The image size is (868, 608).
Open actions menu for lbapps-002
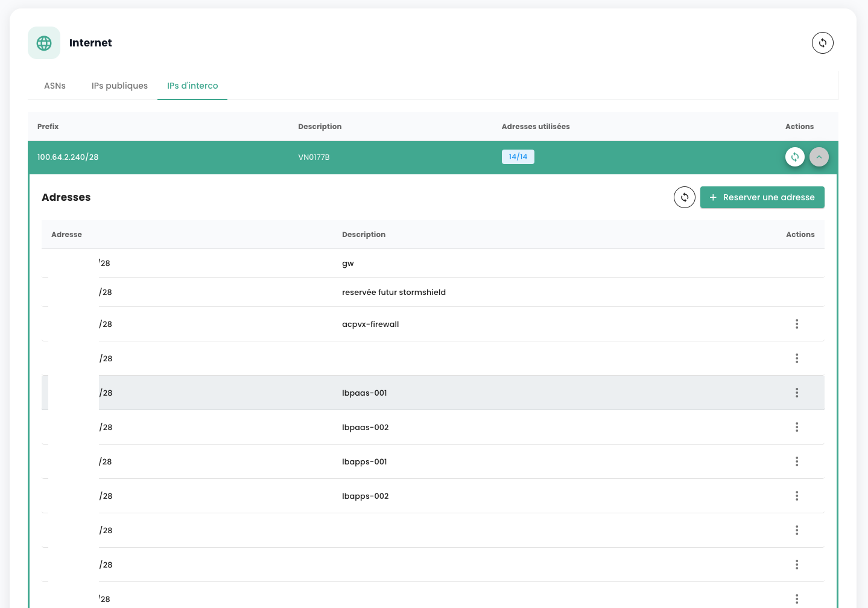point(796,496)
